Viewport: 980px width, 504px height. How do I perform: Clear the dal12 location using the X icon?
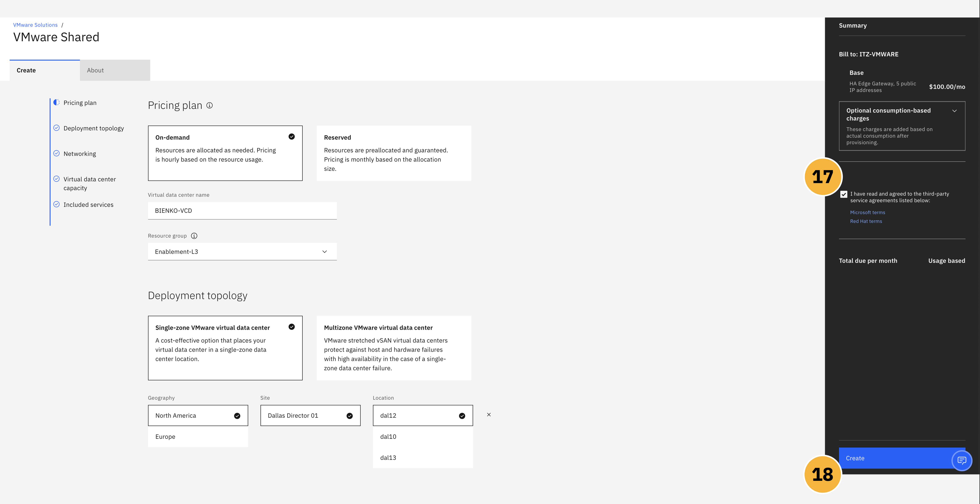pyautogui.click(x=488, y=415)
